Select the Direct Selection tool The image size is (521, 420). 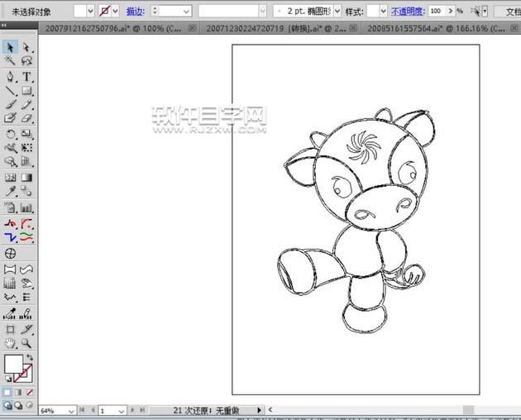tap(26, 47)
